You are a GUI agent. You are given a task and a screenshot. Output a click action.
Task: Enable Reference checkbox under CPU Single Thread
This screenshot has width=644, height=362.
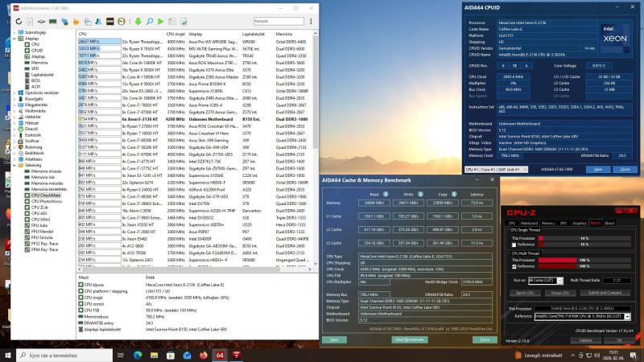(x=514, y=245)
